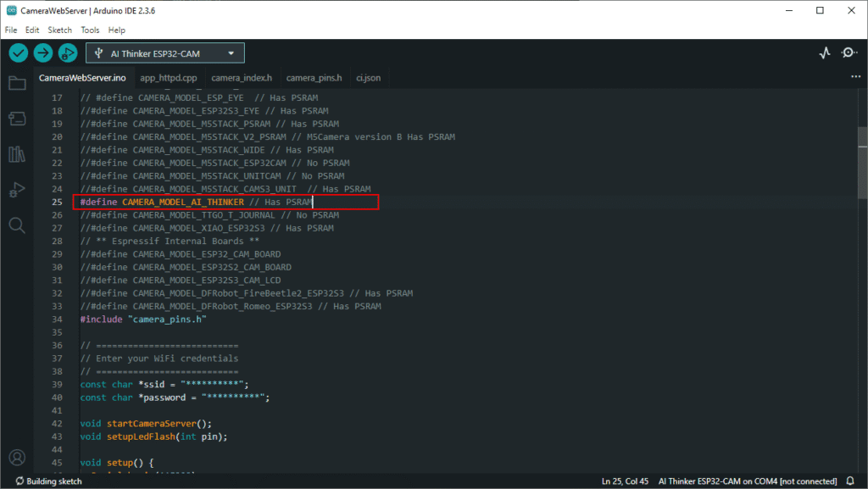Show the Debug sidebar panel
Image resolution: width=868 pixels, height=489 pixels.
(x=16, y=189)
